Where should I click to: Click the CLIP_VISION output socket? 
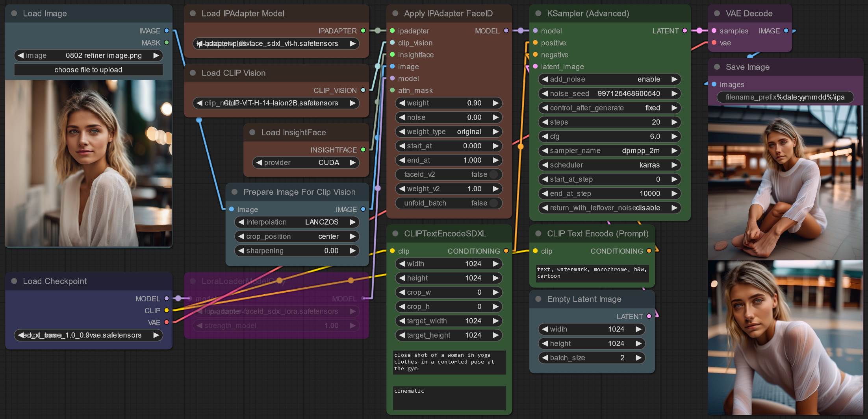(363, 90)
